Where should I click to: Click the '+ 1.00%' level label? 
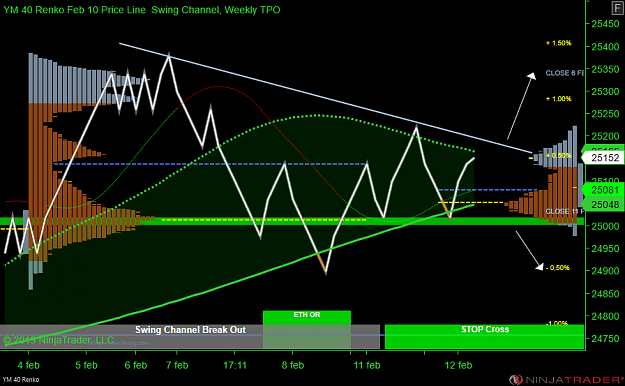[x=559, y=98]
